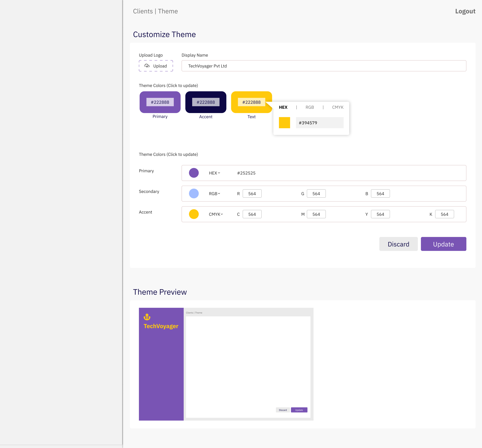Click the large Discard button

pos(398,244)
